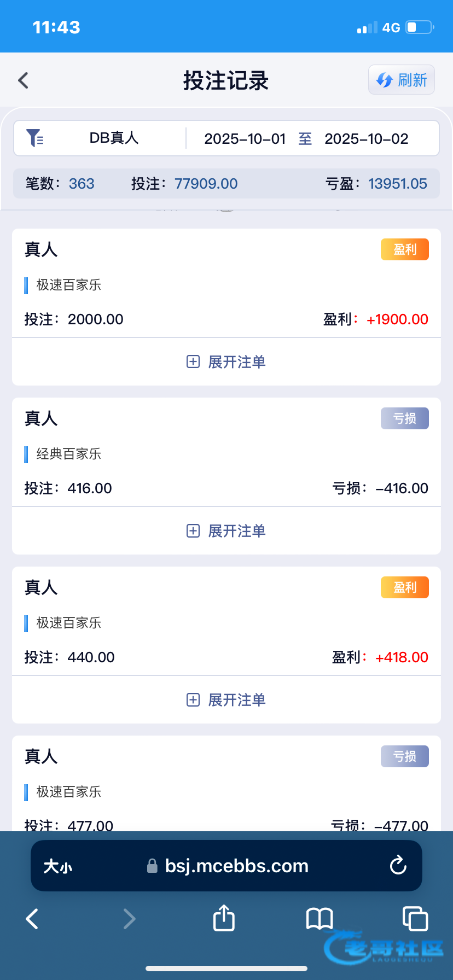Reload the page from the address bar
Image resolution: width=453 pixels, height=980 pixels.
click(x=398, y=866)
